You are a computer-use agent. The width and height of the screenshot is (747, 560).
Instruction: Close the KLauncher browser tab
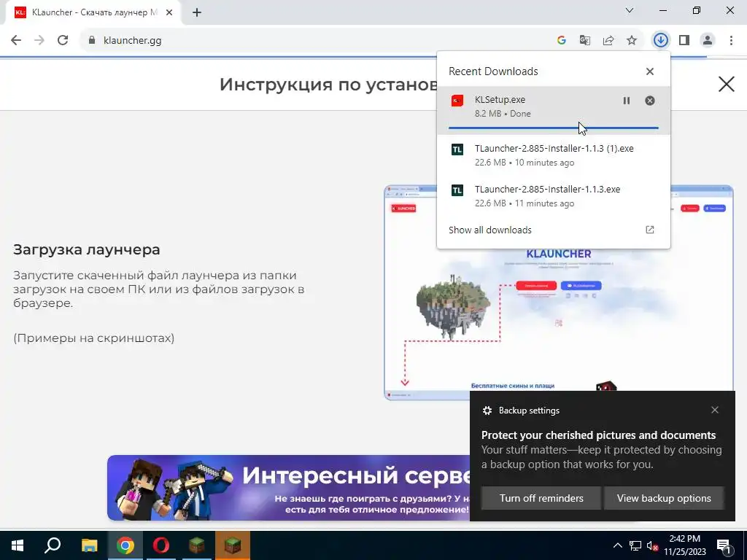[x=169, y=13]
